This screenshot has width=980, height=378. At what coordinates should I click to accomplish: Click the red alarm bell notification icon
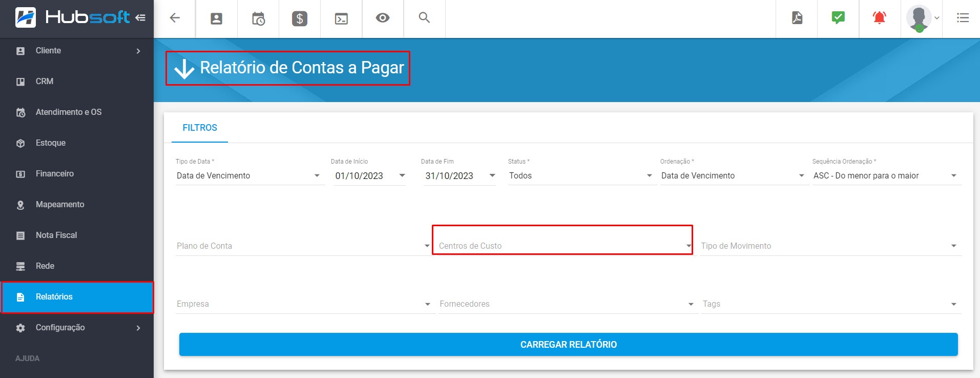click(880, 18)
